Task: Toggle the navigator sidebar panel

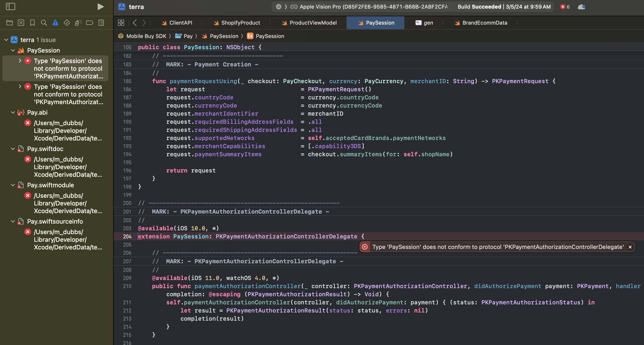Action: (x=10, y=6)
